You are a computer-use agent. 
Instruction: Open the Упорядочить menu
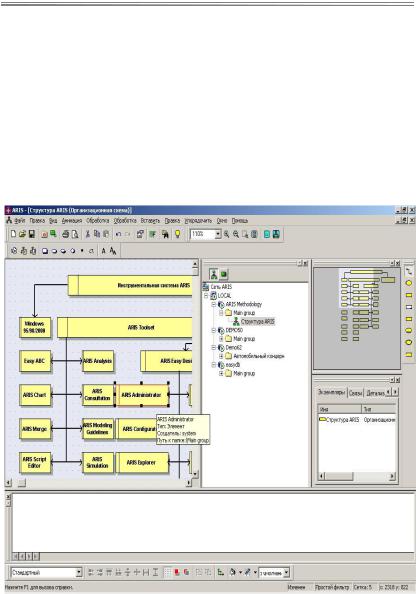pos(198,220)
